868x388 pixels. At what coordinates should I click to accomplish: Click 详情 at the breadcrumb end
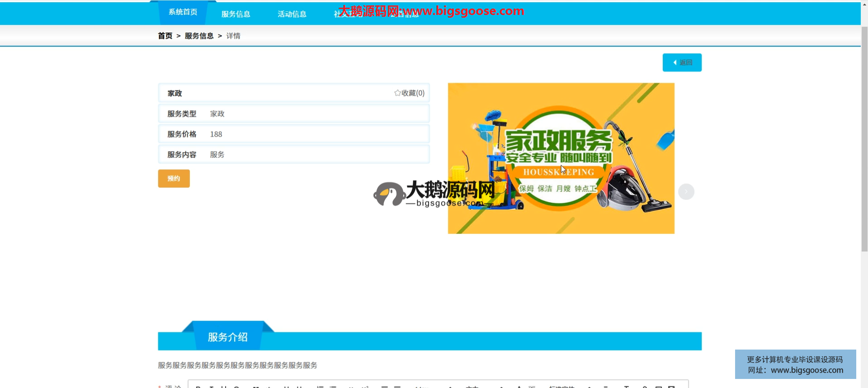pyautogui.click(x=233, y=36)
